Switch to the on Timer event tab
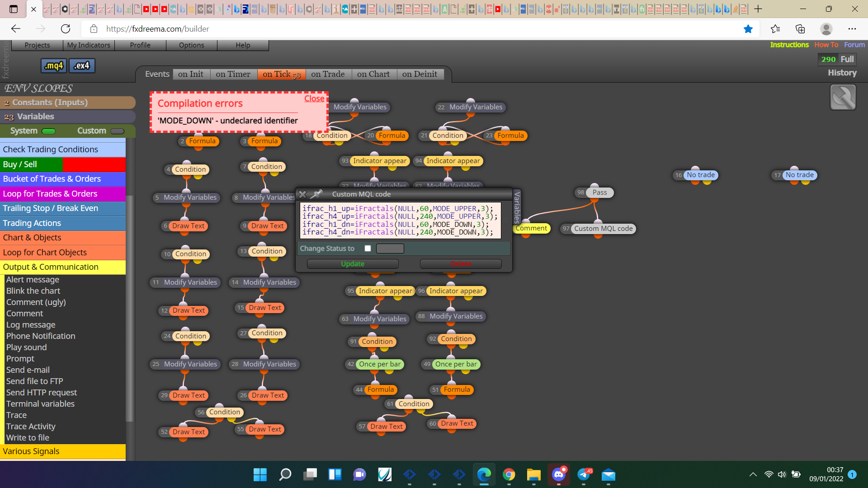The height and width of the screenshot is (488, 868). (x=233, y=74)
